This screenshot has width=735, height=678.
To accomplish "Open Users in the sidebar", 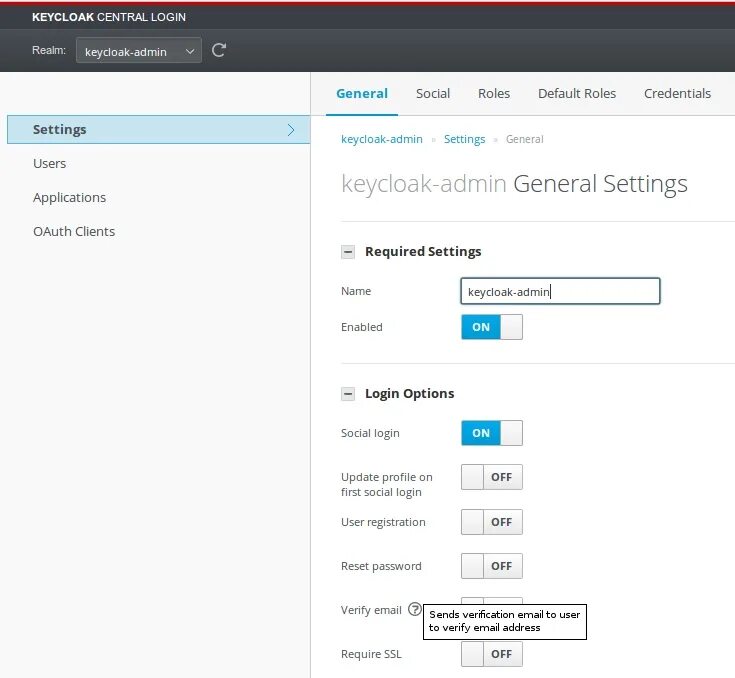I will (49, 164).
